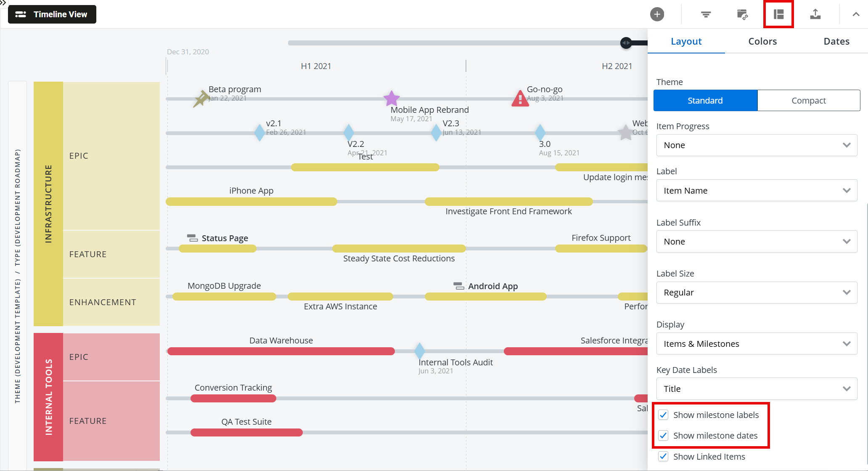
Task: Disable Show Linked Items
Action: pyautogui.click(x=663, y=456)
